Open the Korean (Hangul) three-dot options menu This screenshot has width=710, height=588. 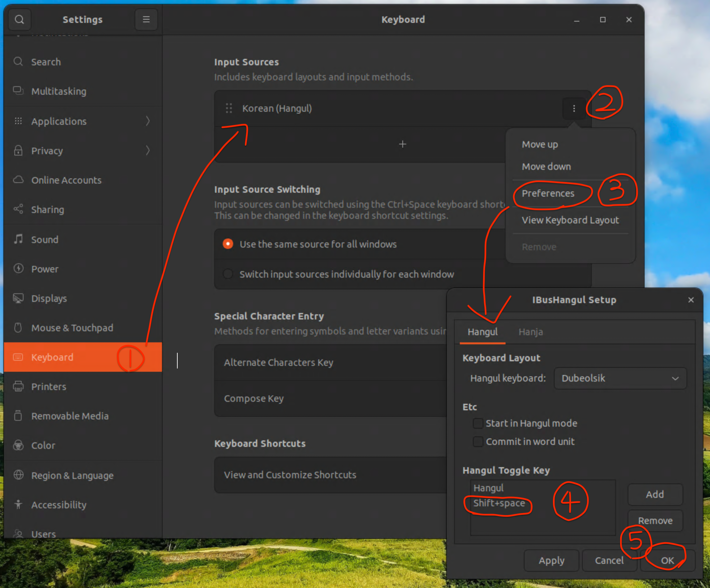(x=574, y=108)
